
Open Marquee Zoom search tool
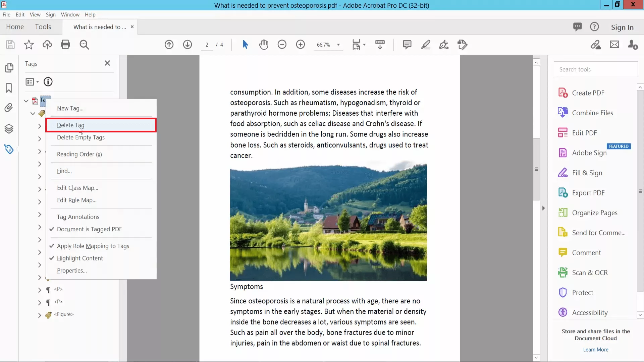(x=85, y=45)
